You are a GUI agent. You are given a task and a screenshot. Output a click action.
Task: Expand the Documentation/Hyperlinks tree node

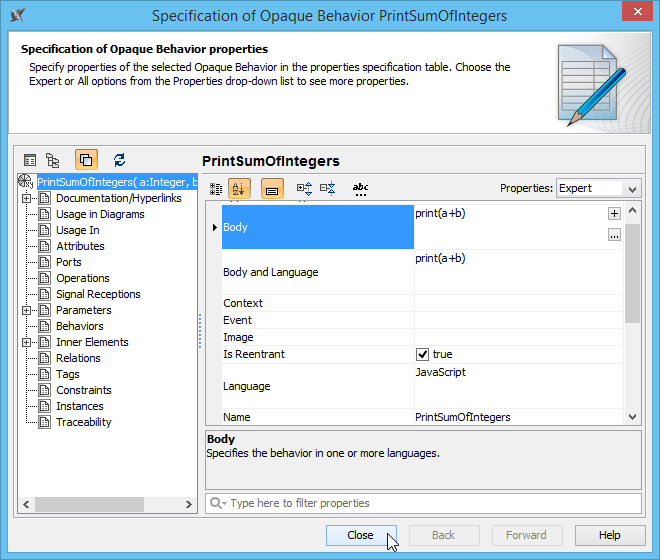coord(27,198)
